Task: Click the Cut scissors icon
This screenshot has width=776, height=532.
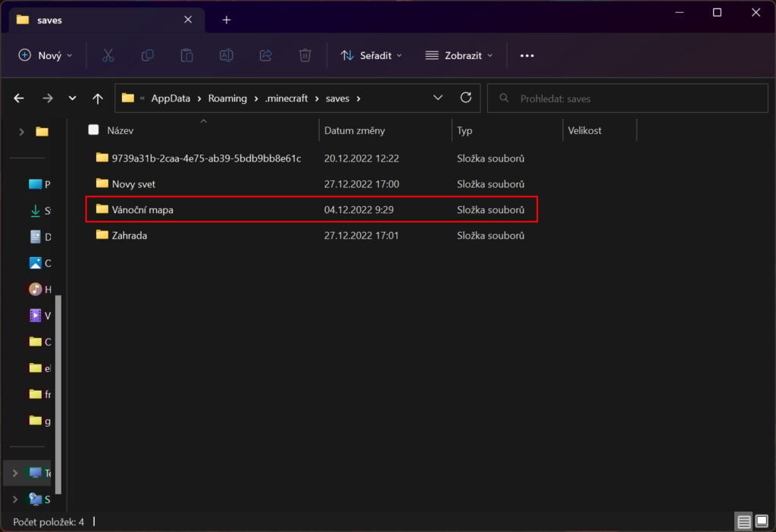Action: click(108, 55)
